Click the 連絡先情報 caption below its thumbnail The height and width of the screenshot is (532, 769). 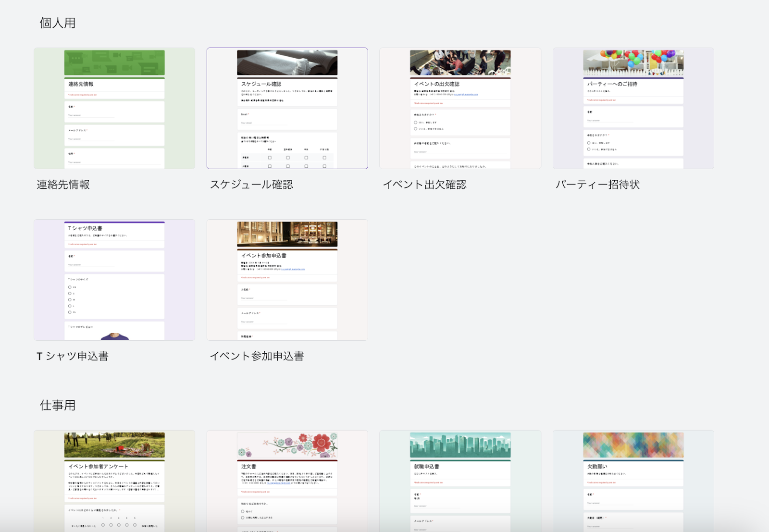[63, 185]
